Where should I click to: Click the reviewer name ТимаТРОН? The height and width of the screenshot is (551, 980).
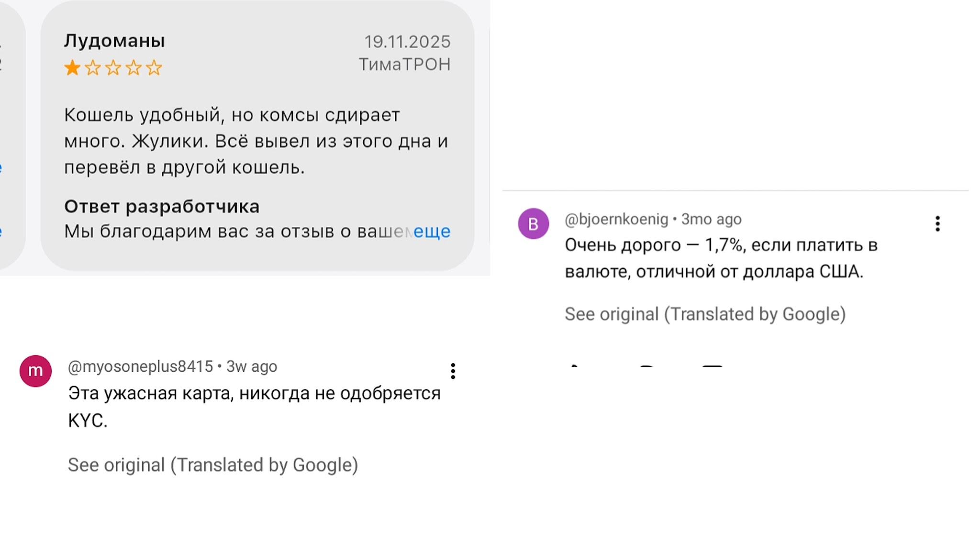coord(404,64)
